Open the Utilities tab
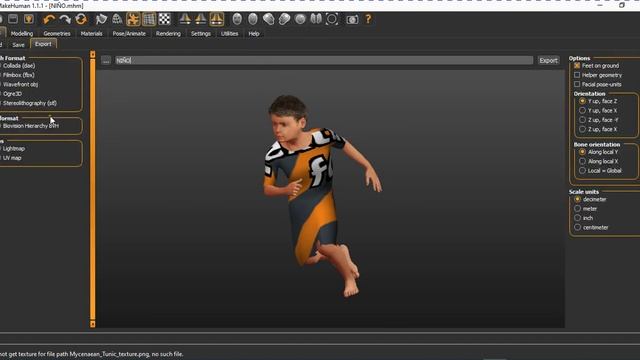The height and width of the screenshot is (360, 640). pyautogui.click(x=229, y=33)
